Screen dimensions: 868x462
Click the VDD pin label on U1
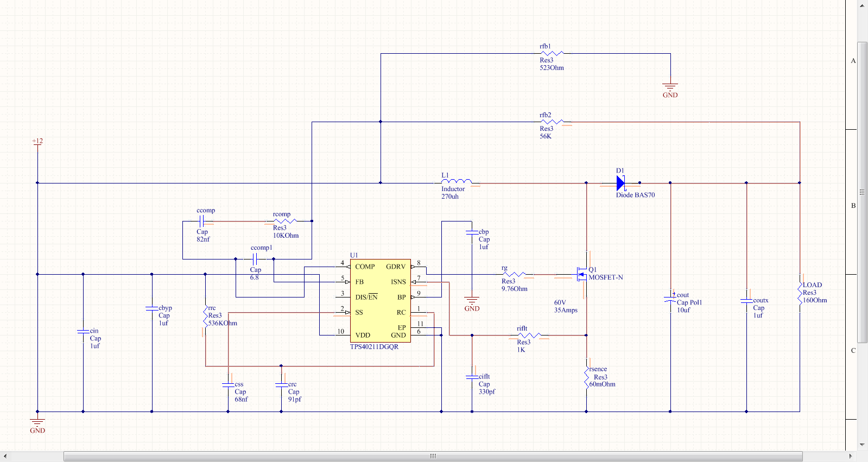pos(363,335)
